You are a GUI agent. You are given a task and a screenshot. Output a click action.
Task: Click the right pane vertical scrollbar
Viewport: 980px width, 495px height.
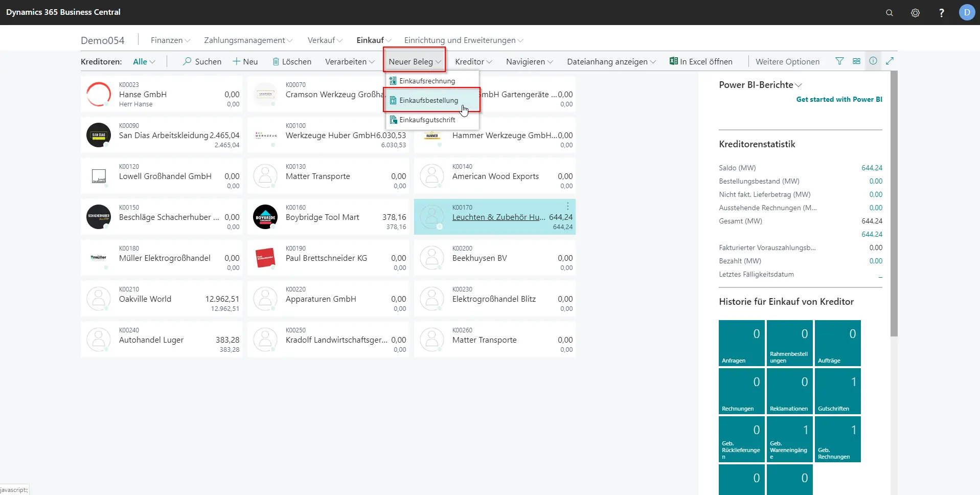click(x=894, y=205)
